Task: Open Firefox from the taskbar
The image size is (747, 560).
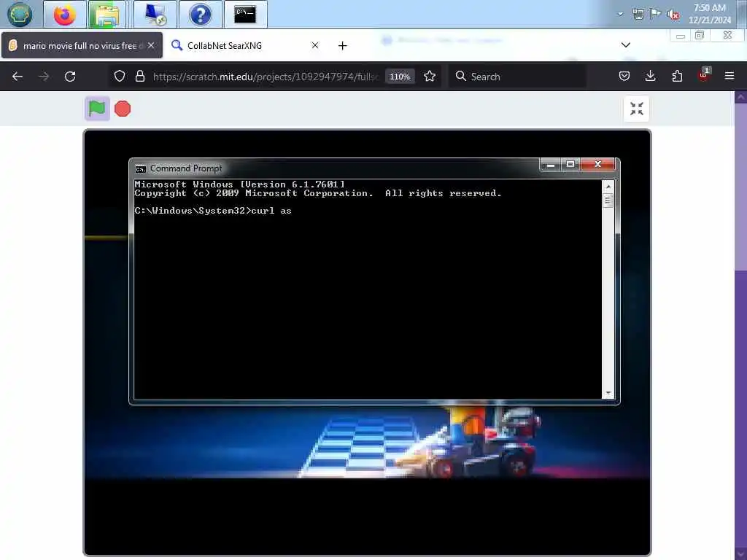Action: [65, 15]
